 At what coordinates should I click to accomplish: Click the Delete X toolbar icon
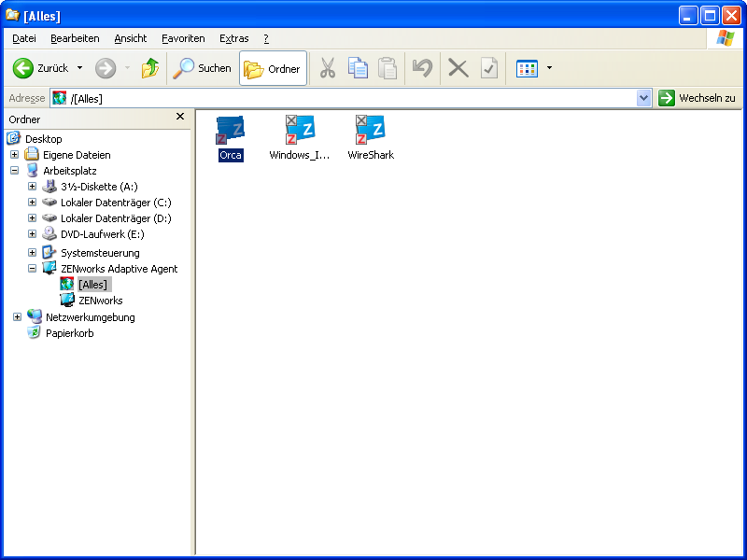[x=458, y=68]
